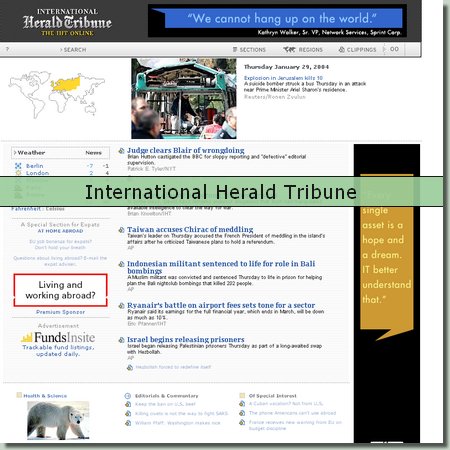This screenshot has height=450, width=450.
Task: Open Judge clears Blair of wrongdoing article
Action: pyautogui.click(x=186, y=150)
